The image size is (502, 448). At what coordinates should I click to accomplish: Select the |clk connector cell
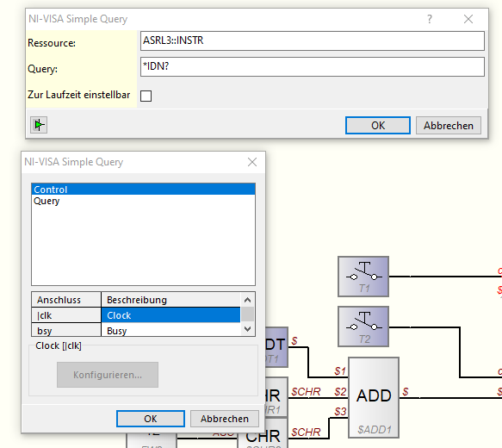point(66,315)
